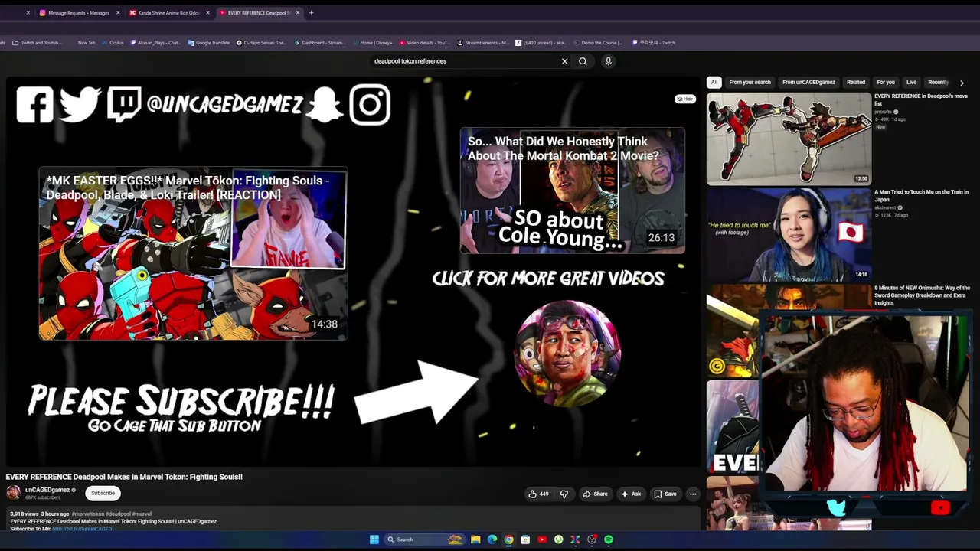This screenshot has height=551, width=980.
Task: Click the round channel subscribe avatar on end screen
Action: coord(567,354)
